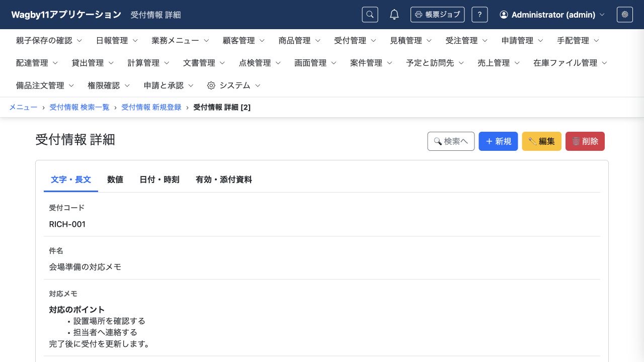This screenshot has width=644, height=362.
Task: Open the 案件管理 menu
Action: [372, 63]
